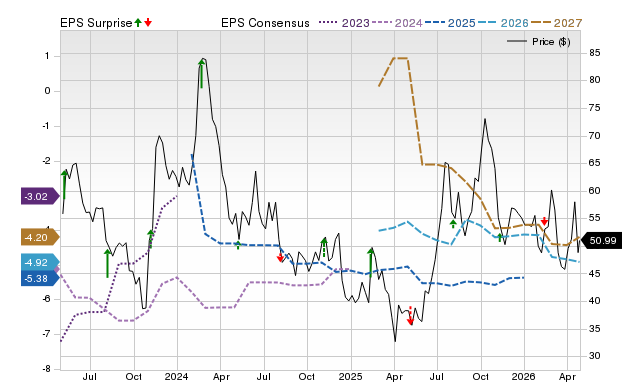Click the red surprise arrow just after 2026

pos(544,221)
